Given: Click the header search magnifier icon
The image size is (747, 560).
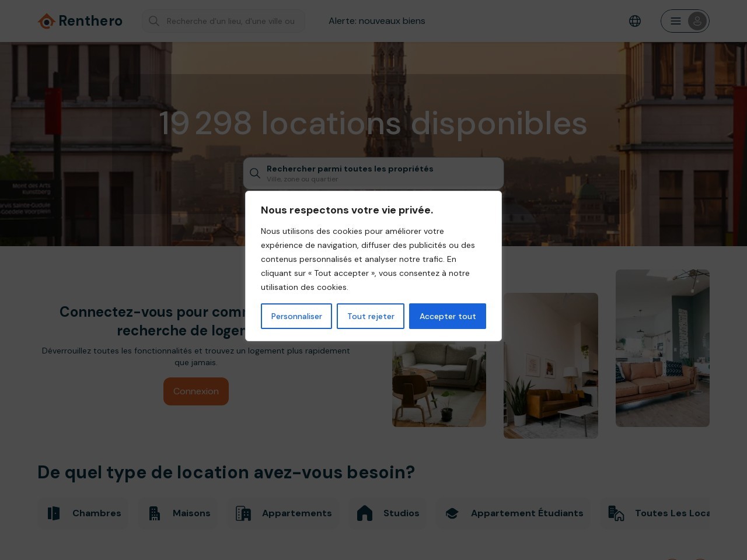Looking at the screenshot, I should (x=154, y=21).
